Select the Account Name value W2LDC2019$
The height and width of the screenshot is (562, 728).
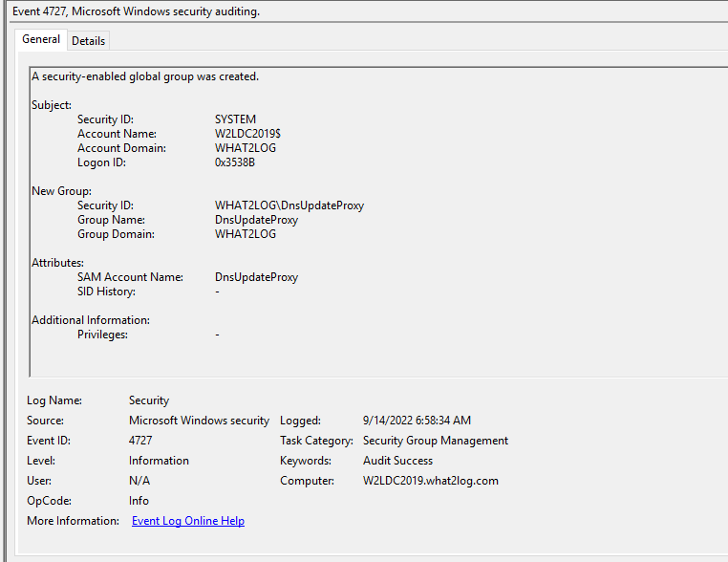click(247, 134)
